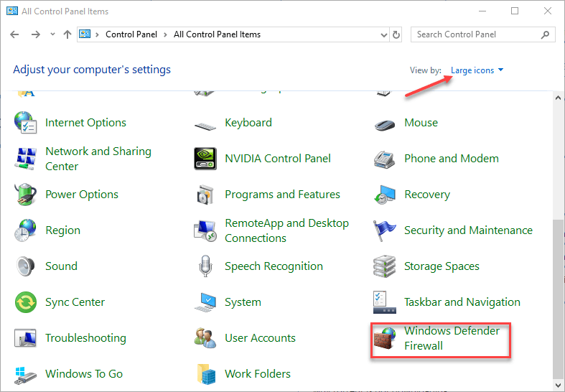Go back with the Back arrow
Image resolution: width=565 pixels, height=392 pixels.
click(x=15, y=34)
